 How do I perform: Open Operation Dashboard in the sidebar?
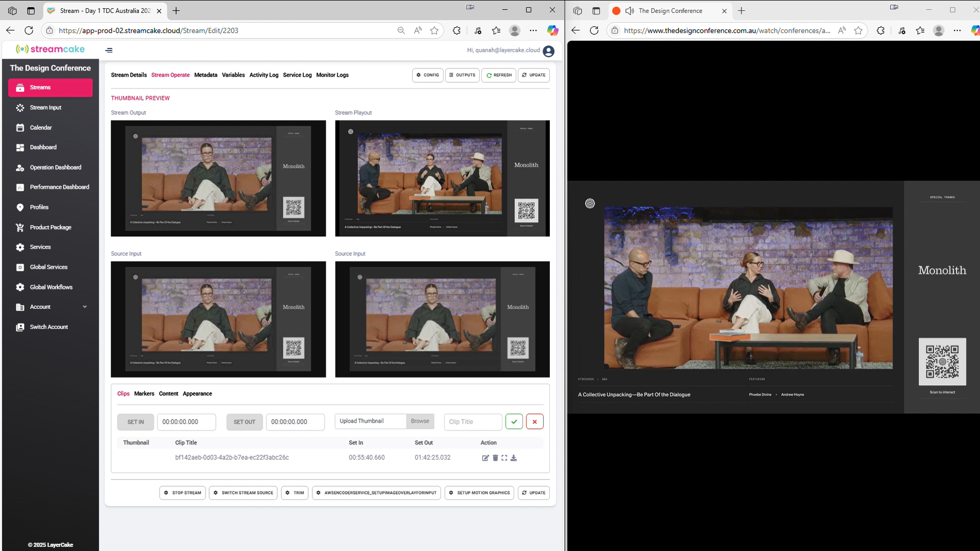(55, 167)
